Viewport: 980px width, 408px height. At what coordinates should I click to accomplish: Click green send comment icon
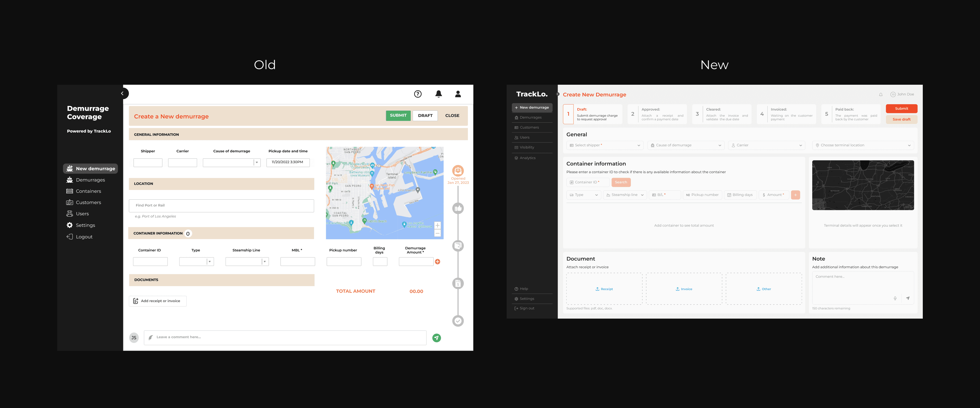click(x=436, y=338)
